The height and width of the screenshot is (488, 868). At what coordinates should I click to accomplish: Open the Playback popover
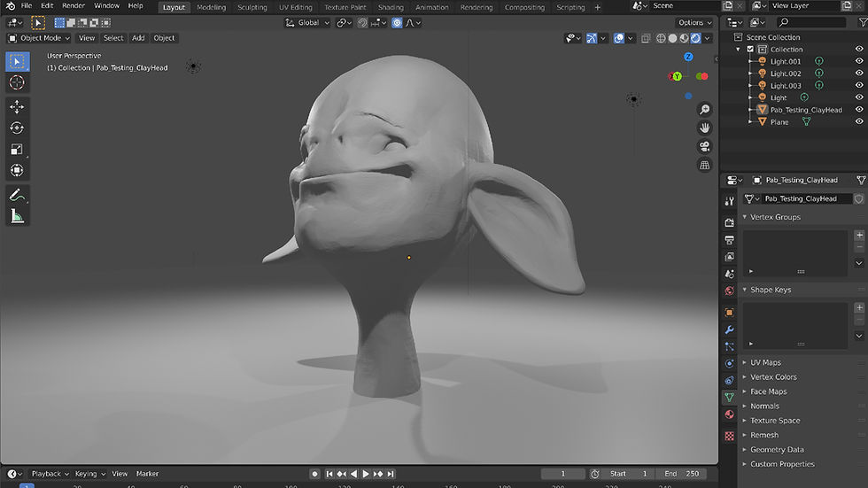pyautogui.click(x=50, y=474)
